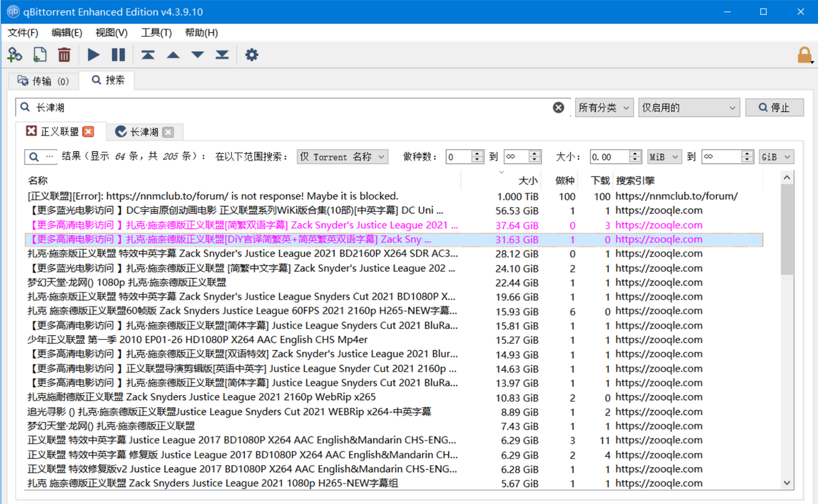Click the move down queue arrow

point(198,54)
